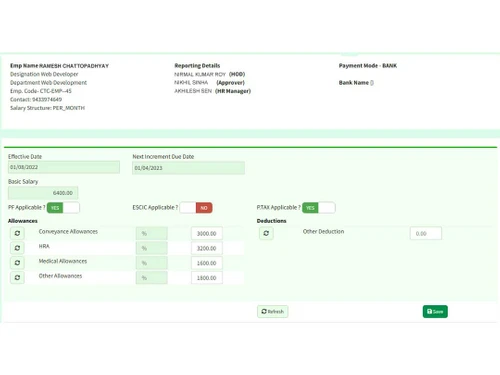Toggle the ESCIC Applicable switch
The width and height of the screenshot is (500, 375).
tap(196, 208)
